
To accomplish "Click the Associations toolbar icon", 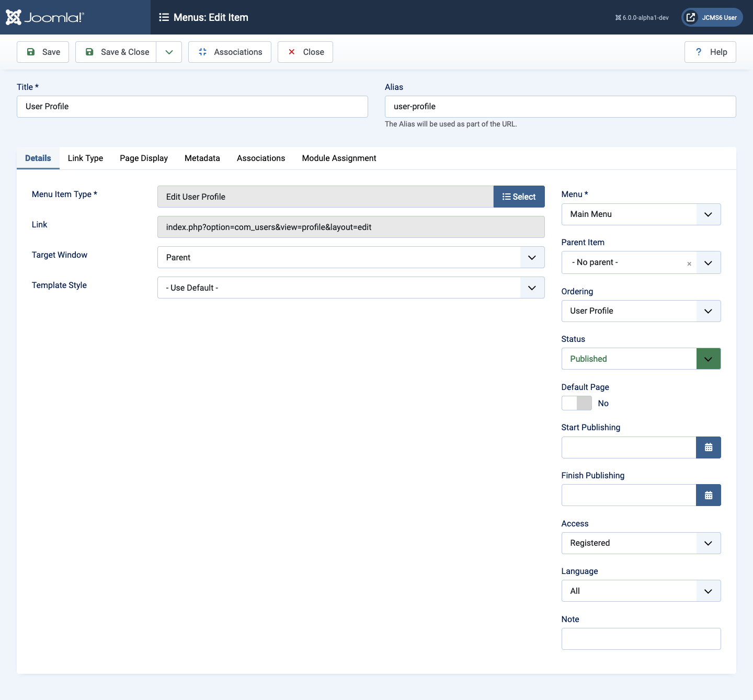I will (x=202, y=52).
